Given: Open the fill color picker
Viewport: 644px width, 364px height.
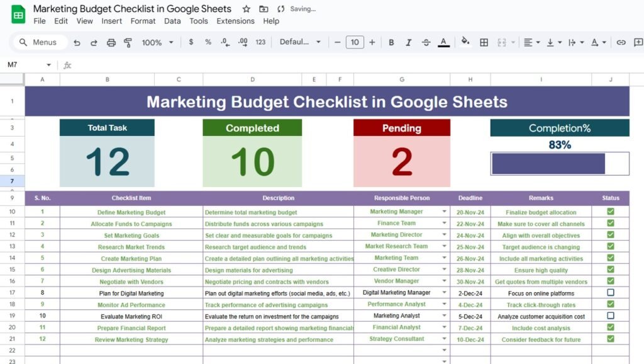Looking at the screenshot, I should 465,42.
